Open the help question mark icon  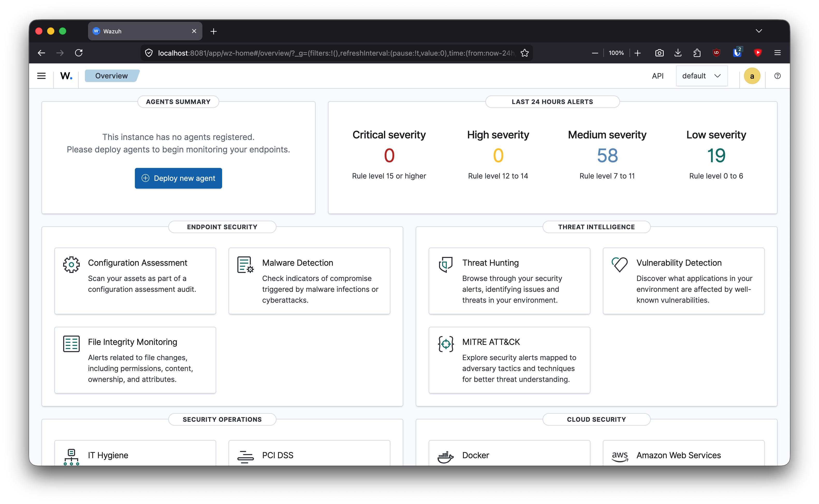777,76
